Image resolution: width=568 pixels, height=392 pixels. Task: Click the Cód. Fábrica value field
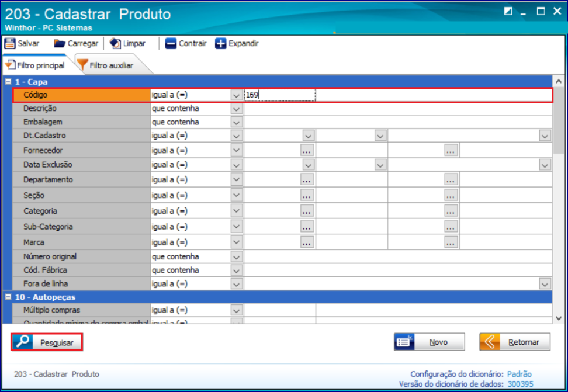(398, 270)
